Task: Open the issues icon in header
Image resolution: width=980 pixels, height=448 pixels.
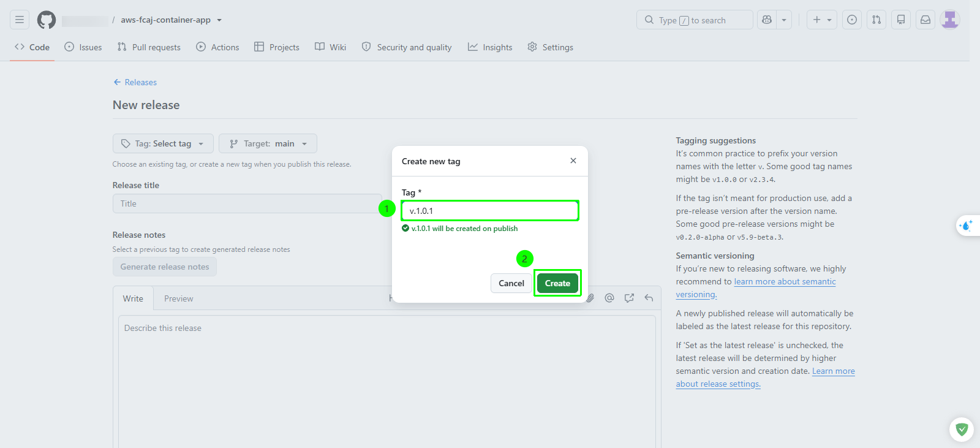Action: [852, 20]
